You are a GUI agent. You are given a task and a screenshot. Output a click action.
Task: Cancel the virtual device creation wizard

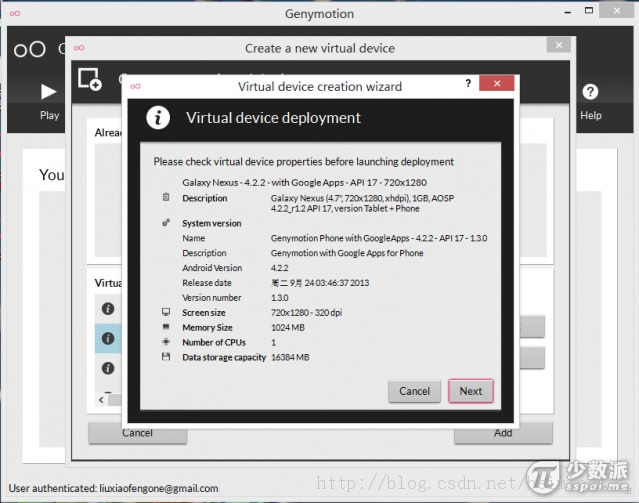[414, 391]
